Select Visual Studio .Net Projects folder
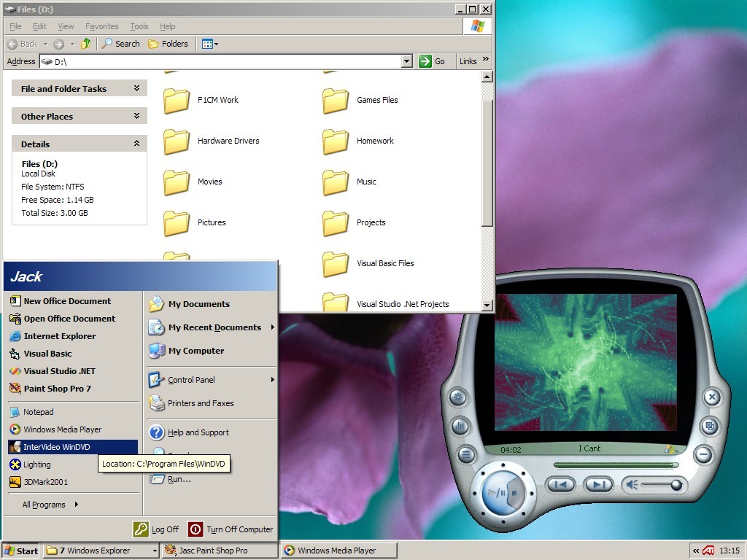Image resolution: width=747 pixels, height=560 pixels. click(386, 303)
